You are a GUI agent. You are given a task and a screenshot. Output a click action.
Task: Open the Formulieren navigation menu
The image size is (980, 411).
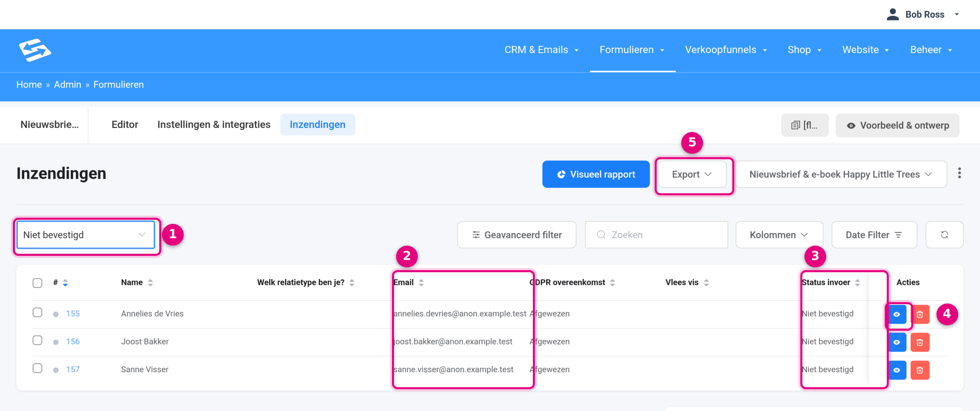pos(632,50)
